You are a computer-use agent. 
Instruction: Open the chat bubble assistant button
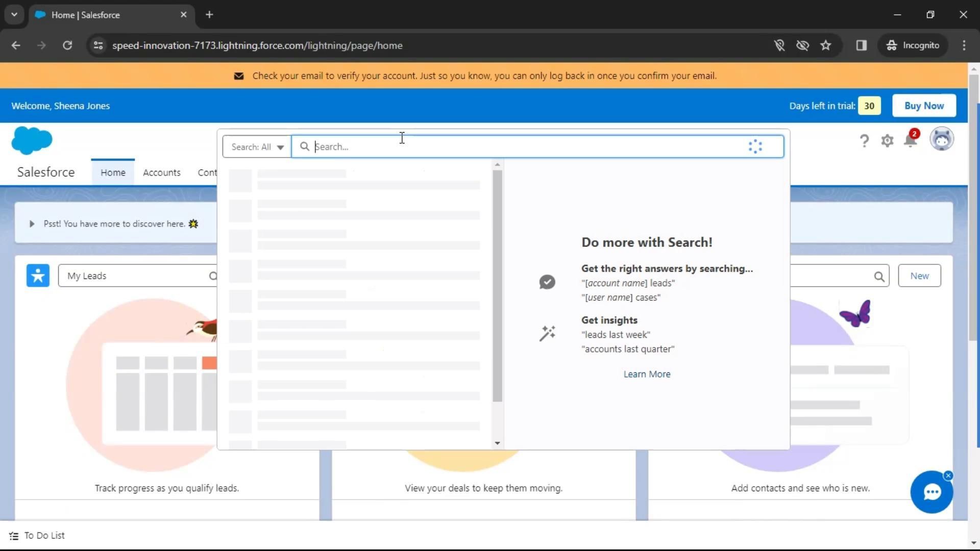(x=932, y=492)
